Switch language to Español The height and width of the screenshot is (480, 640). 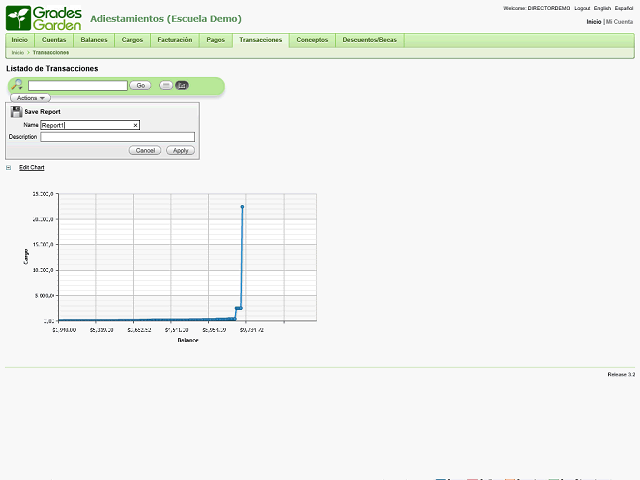pyautogui.click(x=623, y=8)
